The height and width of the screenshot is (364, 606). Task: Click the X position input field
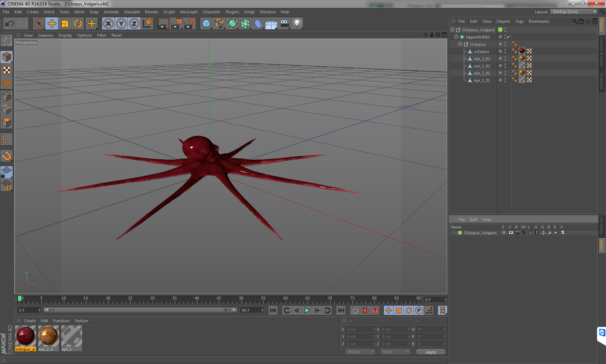pos(360,329)
